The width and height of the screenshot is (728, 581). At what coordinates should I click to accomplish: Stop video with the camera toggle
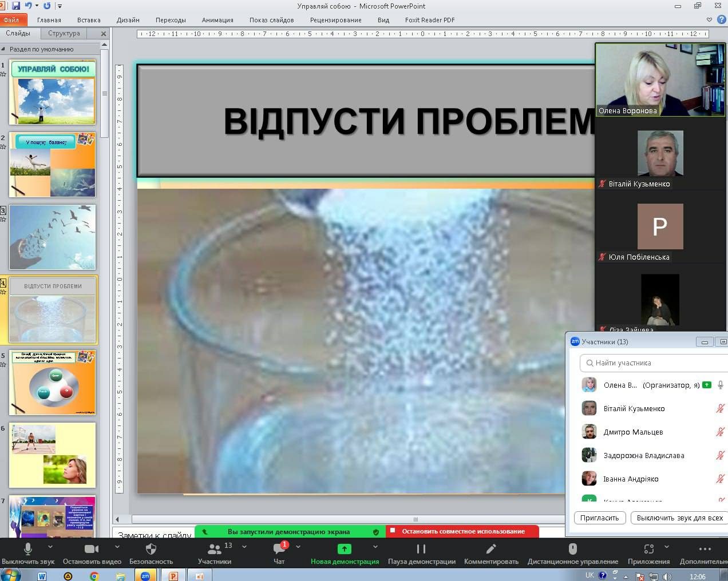(x=92, y=550)
